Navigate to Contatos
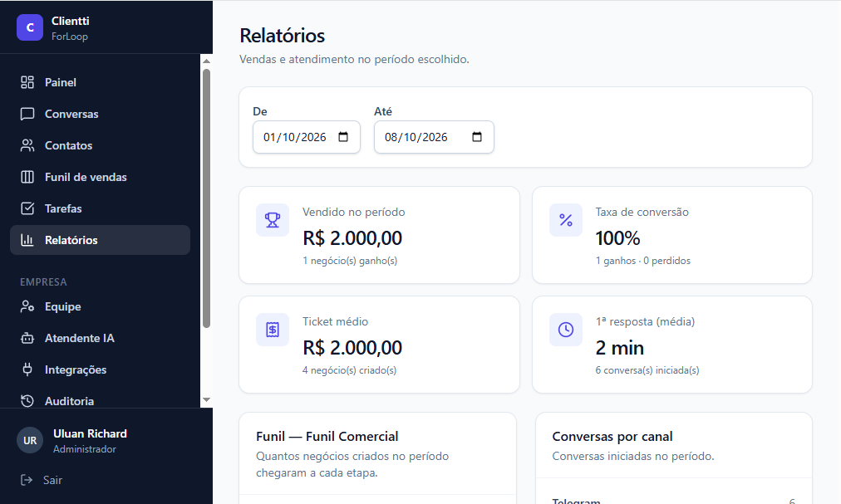This screenshot has width=841, height=504. click(100, 145)
